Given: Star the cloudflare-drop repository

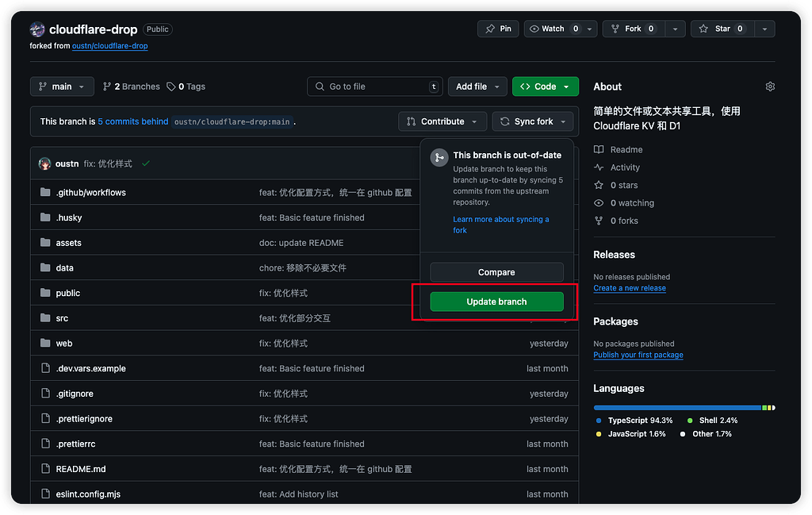Looking at the screenshot, I should coord(723,29).
